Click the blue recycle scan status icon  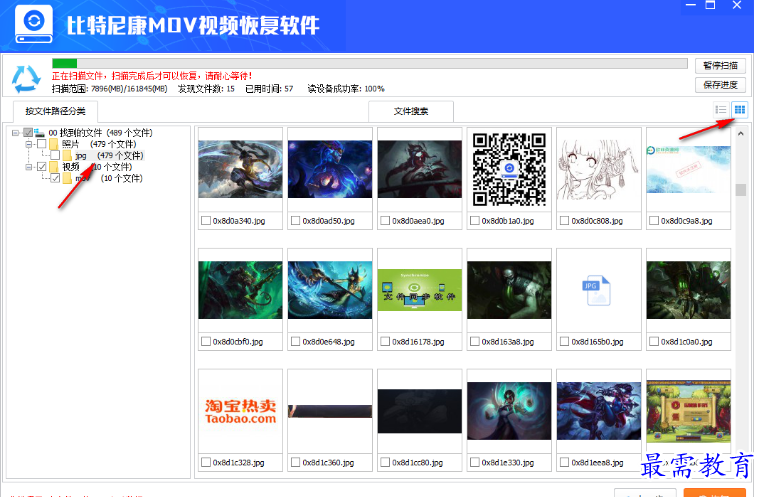(26, 79)
